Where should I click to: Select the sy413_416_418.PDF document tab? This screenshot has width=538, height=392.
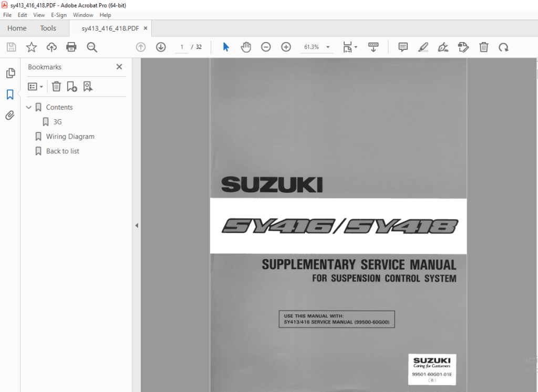click(110, 28)
